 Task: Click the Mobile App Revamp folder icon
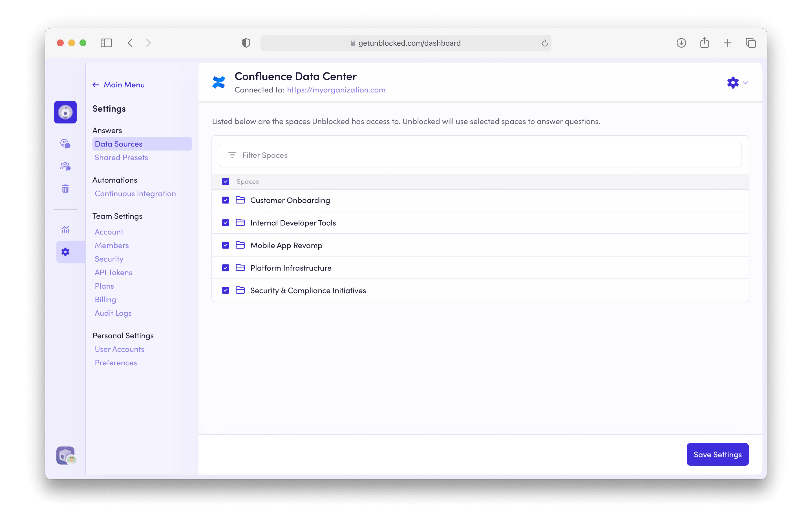[240, 245]
